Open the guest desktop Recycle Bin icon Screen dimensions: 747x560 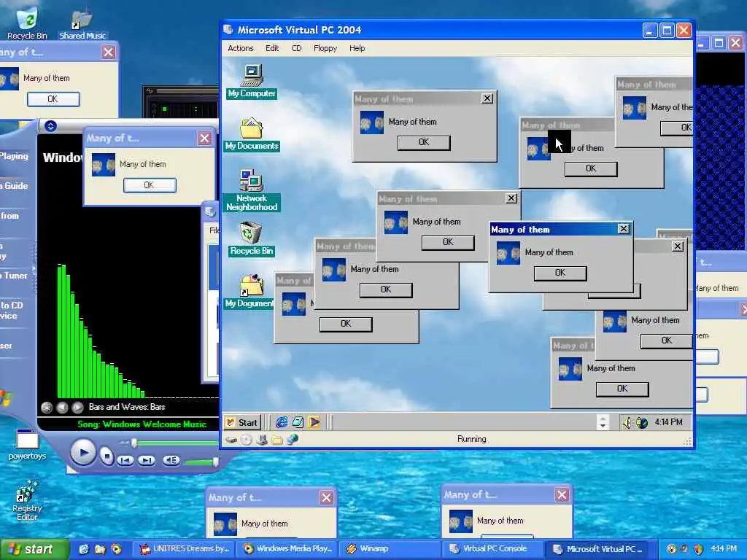click(251, 239)
